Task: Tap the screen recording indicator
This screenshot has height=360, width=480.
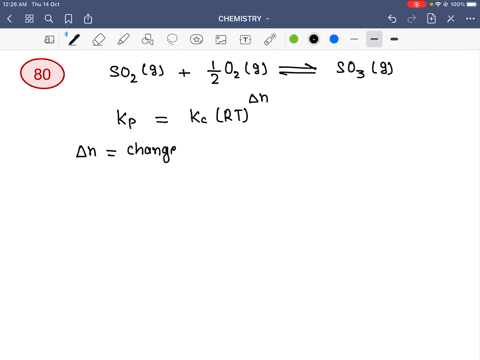Action: pyautogui.click(x=416, y=4)
